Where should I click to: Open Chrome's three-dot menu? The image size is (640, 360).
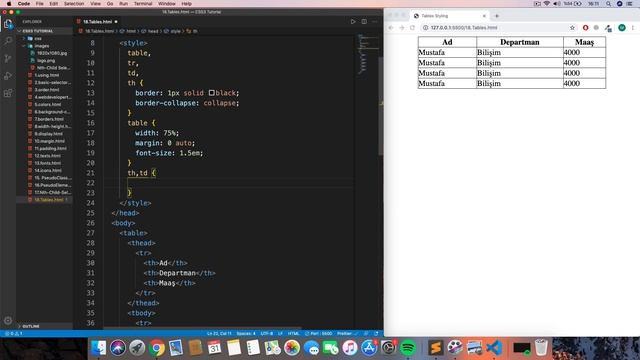point(633,28)
